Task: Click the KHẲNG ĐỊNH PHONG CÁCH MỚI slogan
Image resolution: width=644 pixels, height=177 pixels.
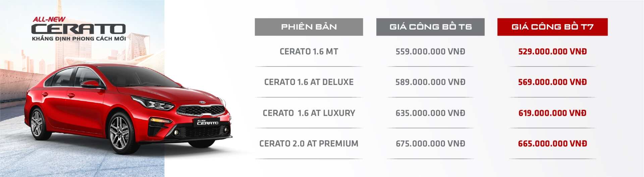Action: 79,39
